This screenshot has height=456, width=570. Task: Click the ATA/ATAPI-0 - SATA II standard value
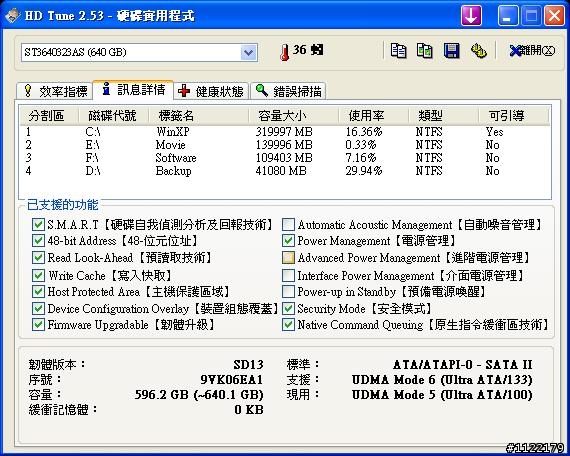click(x=463, y=364)
